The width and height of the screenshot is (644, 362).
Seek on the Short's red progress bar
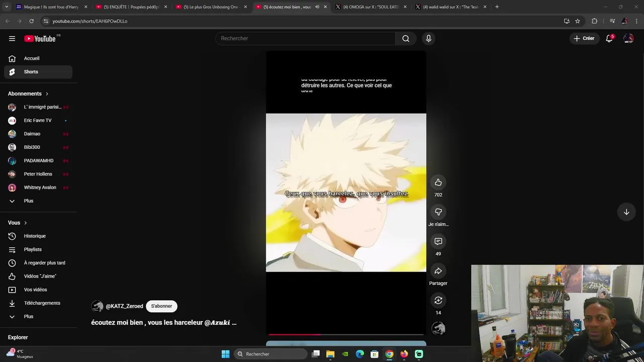(346, 334)
